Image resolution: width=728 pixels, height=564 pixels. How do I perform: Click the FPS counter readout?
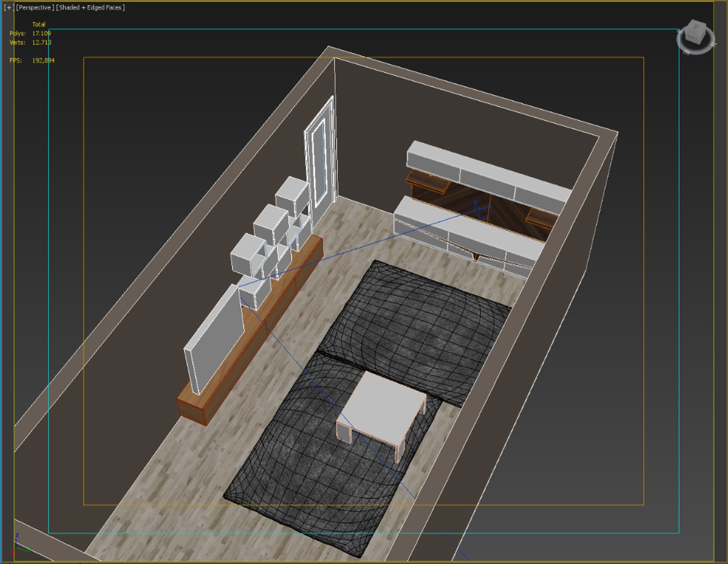[x=32, y=61]
